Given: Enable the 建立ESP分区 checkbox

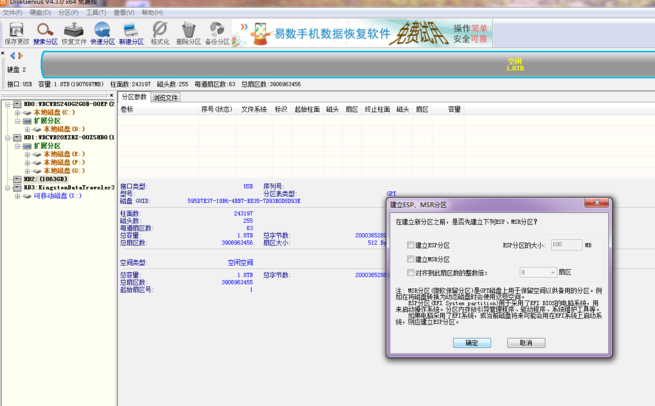Looking at the screenshot, I should click(411, 245).
